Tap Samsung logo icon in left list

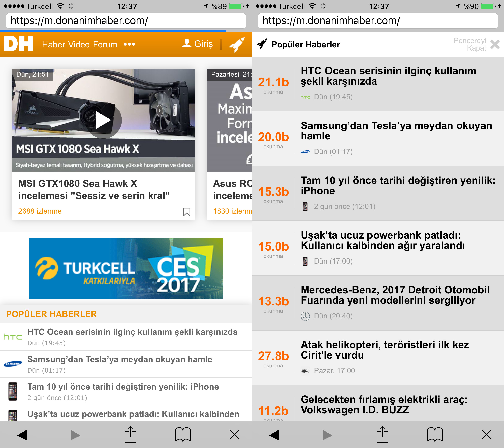(13, 364)
